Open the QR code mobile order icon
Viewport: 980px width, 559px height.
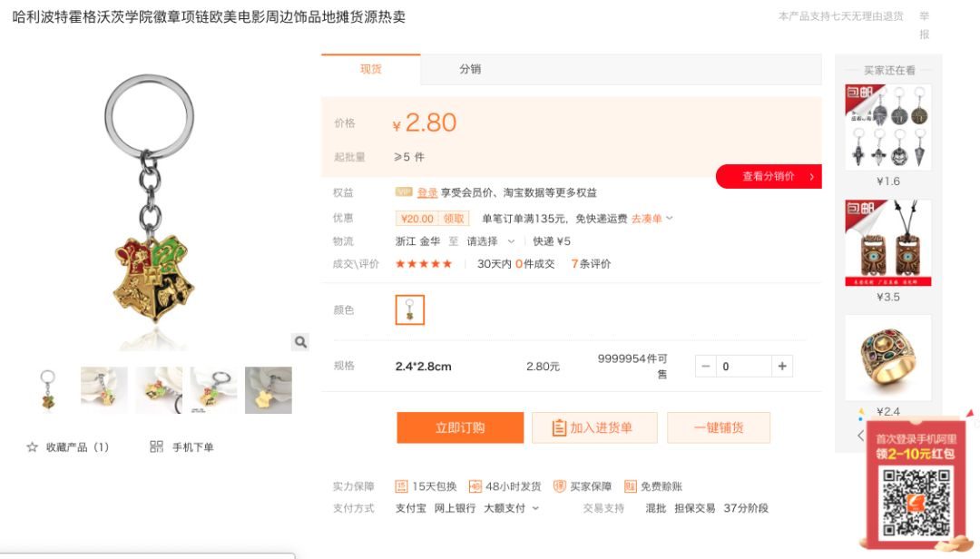(156, 446)
